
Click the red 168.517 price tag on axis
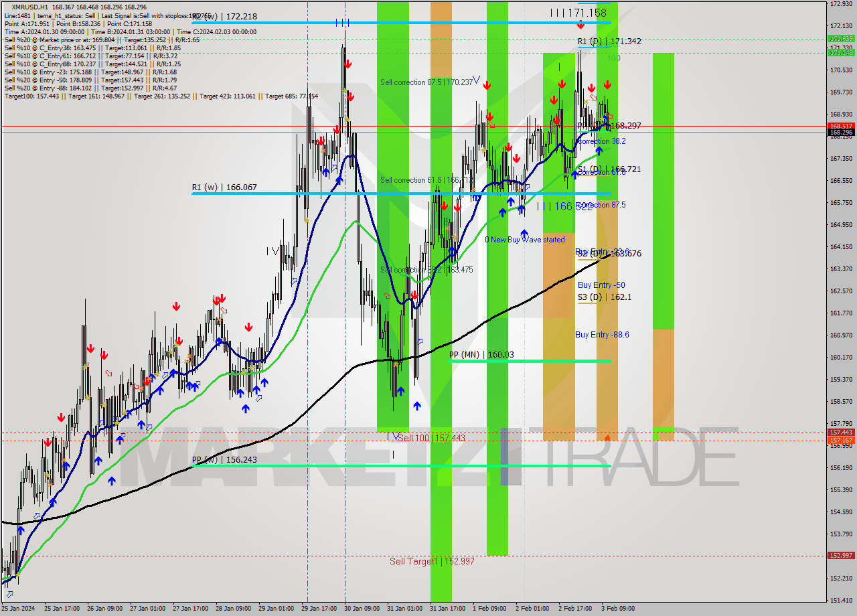click(841, 126)
